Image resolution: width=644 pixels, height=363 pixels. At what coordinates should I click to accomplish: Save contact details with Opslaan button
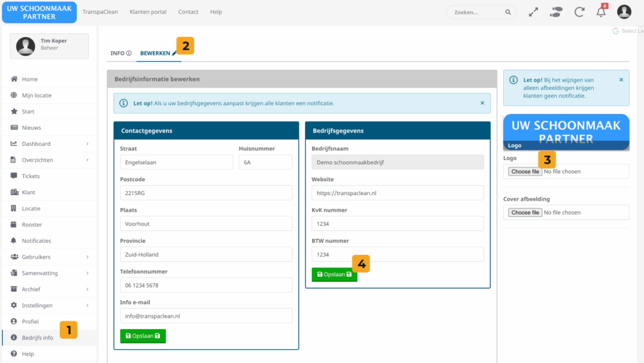coord(143,336)
